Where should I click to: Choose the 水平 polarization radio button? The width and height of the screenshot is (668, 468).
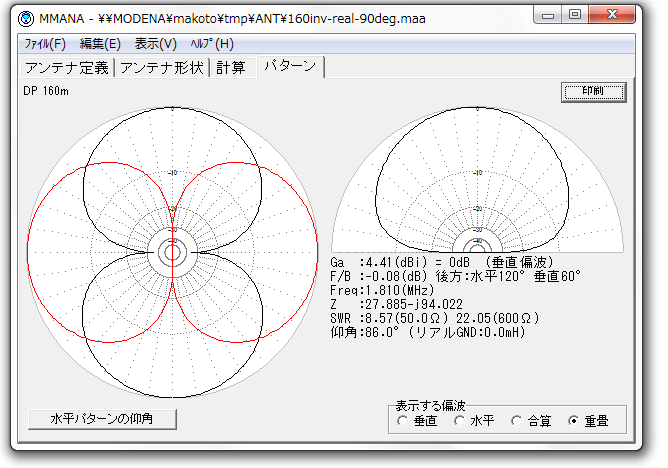461,421
